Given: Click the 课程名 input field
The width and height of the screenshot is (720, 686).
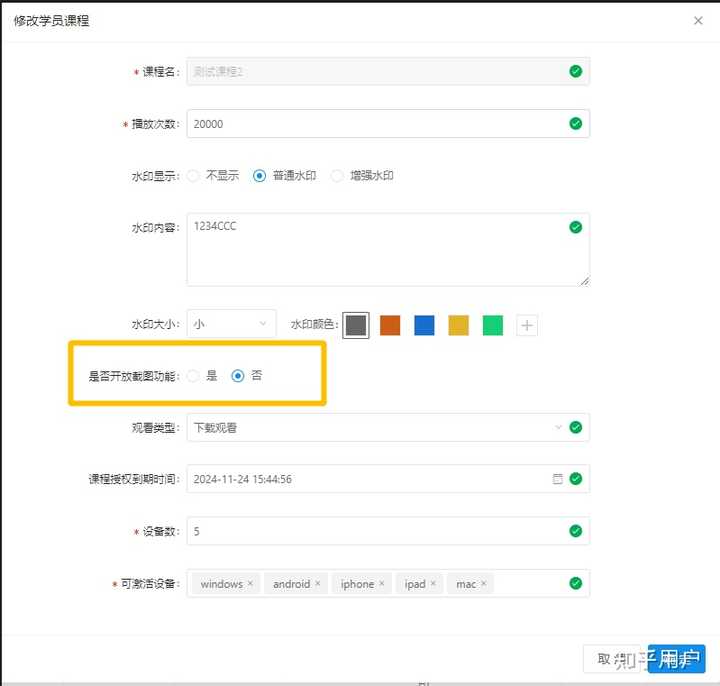Looking at the screenshot, I should 388,71.
